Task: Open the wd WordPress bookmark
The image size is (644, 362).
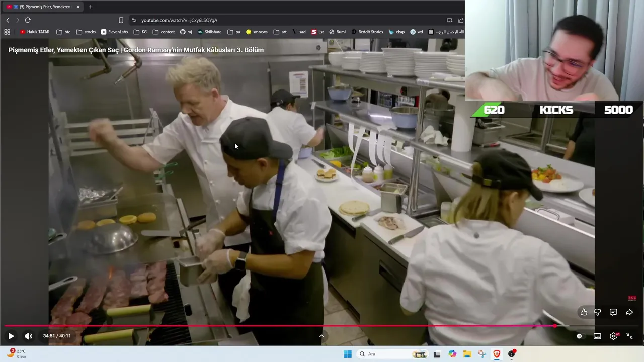Action: coord(417,32)
